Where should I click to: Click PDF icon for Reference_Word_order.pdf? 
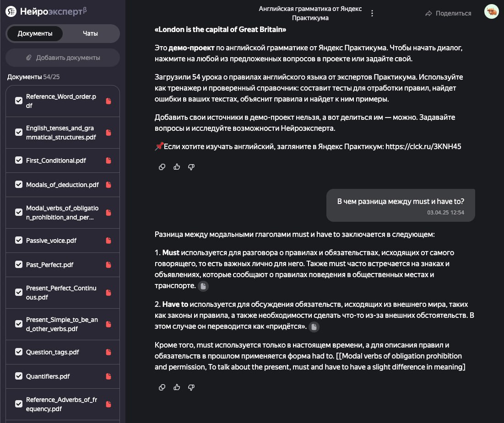point(108,101)
